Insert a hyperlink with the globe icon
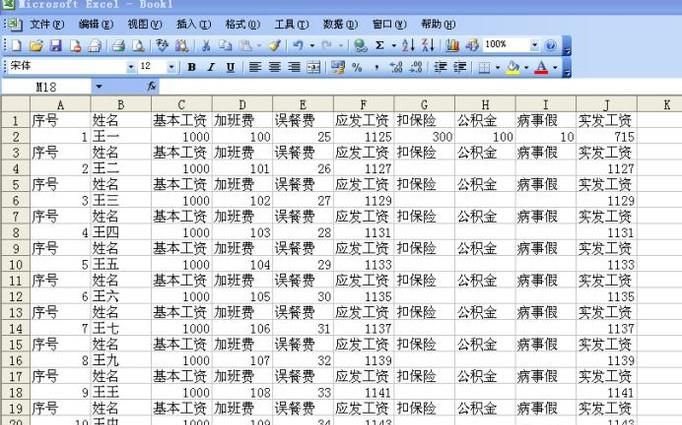 click(360, 45)
